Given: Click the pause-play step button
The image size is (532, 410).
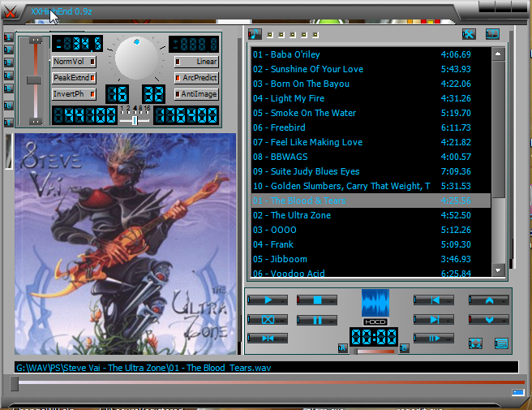Looking at the screenshot, I should [434, 339].
